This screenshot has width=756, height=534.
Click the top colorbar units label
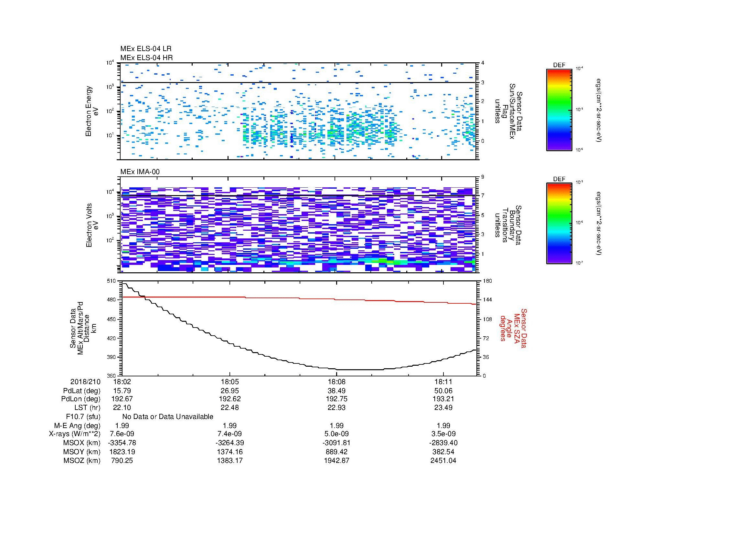tap(599, 110)
